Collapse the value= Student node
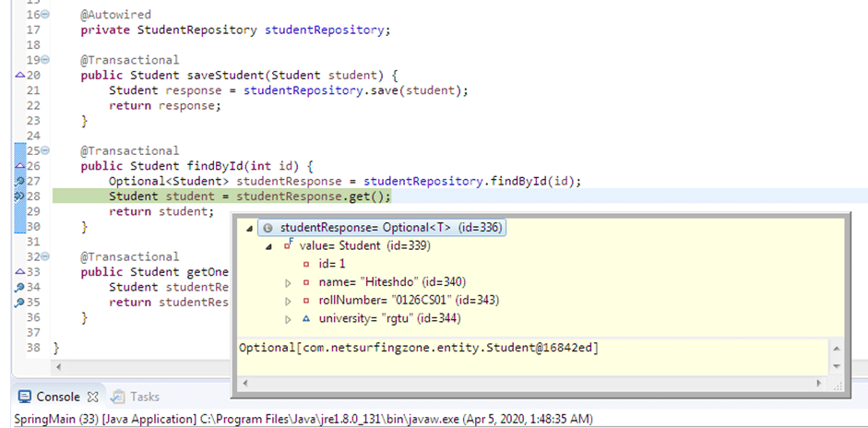Viewport: 868px width, 428px height. tap(268, 246)
